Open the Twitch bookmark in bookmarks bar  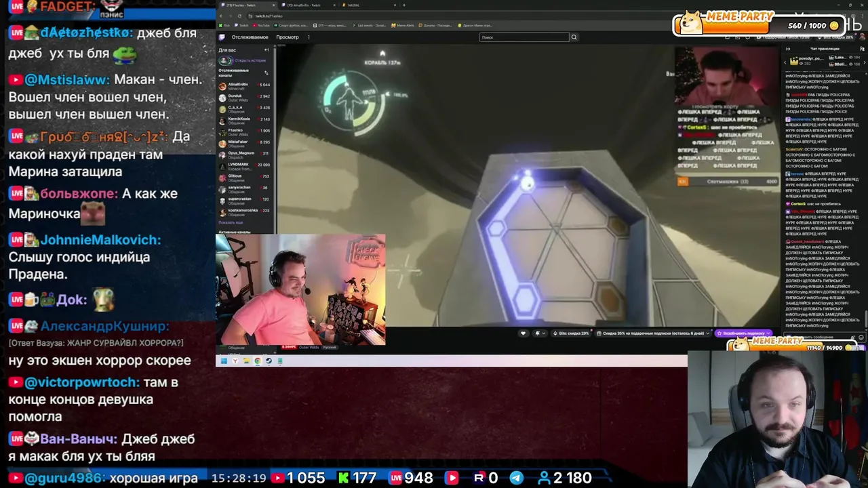[x=243, y=26]
